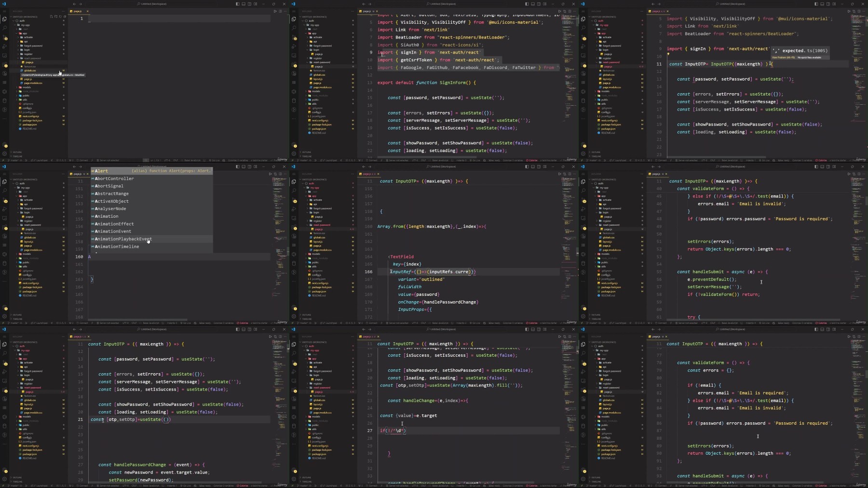Open Manage gear in the empty page.js window
The height and width of the screenshot is (488, 868).
(x=4, y=153)
